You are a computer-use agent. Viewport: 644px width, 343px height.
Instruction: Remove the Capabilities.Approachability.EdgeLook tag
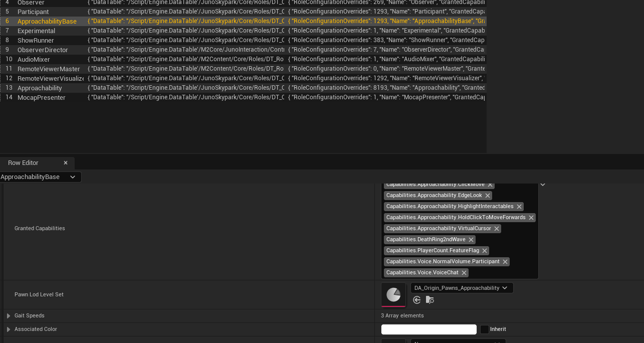pyautogui.click(x=487, y=196)
